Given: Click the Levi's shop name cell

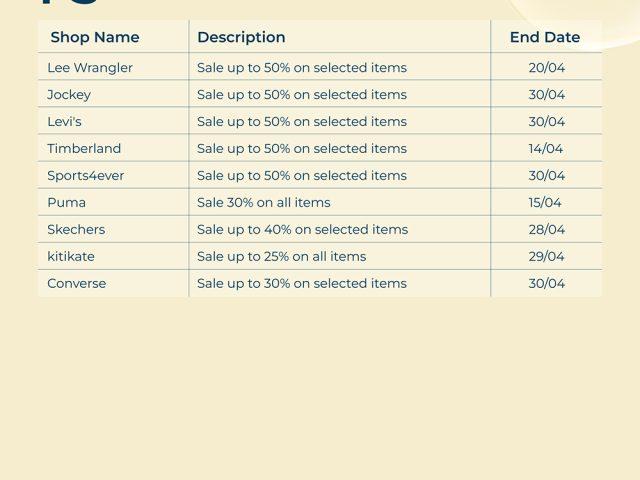Looking at the screenshot, I should [65, 122].
